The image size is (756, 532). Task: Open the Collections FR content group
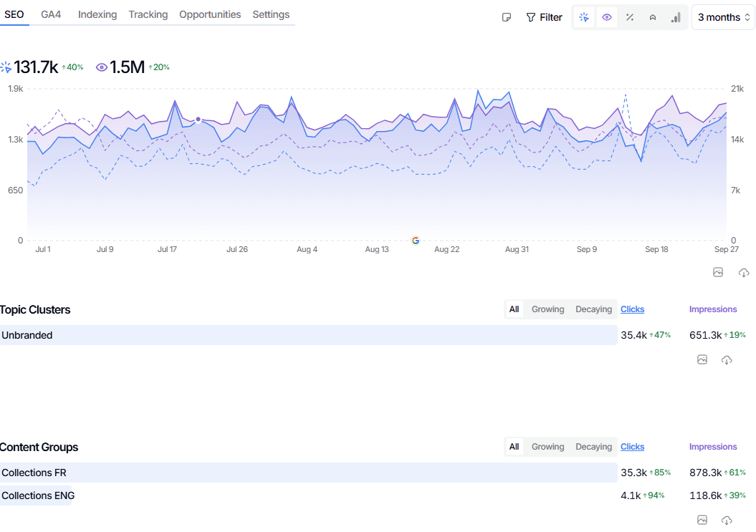[x=309, y=473]
